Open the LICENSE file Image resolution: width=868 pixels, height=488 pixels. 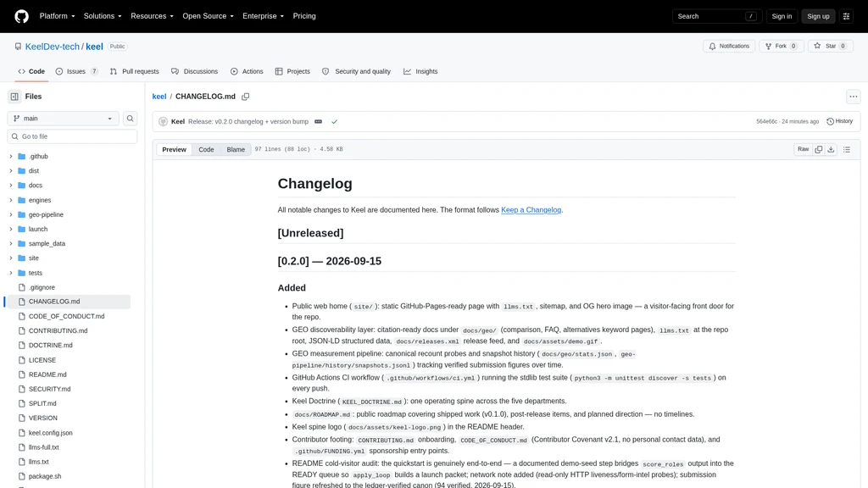[42, 360]
